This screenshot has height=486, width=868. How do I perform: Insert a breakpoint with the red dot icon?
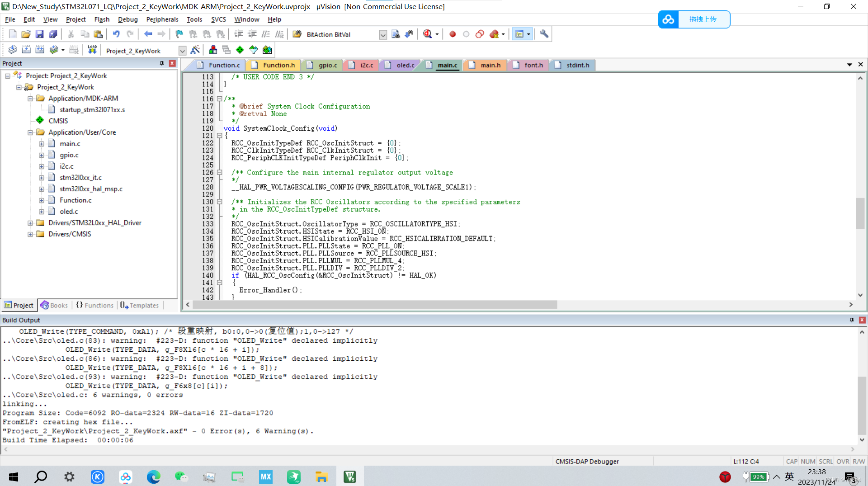click(453, 34)
